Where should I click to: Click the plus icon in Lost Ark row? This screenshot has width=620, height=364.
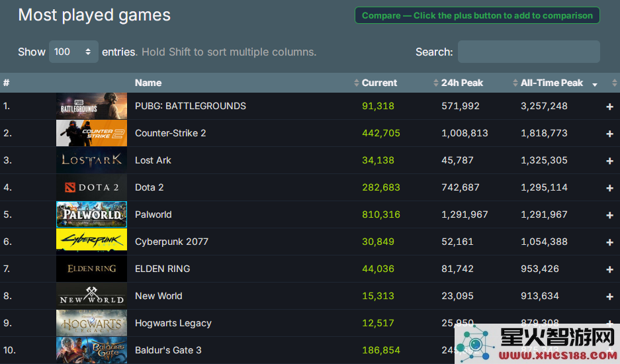[609, 161]
